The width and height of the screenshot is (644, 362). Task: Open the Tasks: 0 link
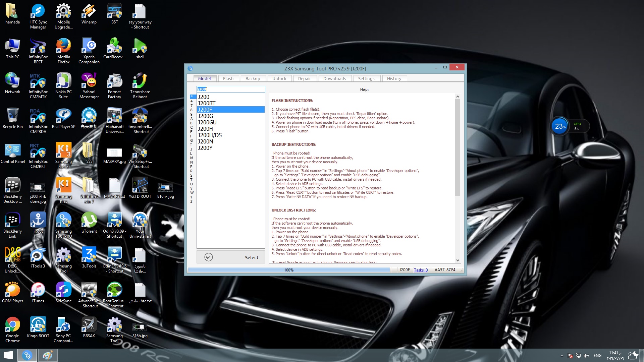point(421,270)
